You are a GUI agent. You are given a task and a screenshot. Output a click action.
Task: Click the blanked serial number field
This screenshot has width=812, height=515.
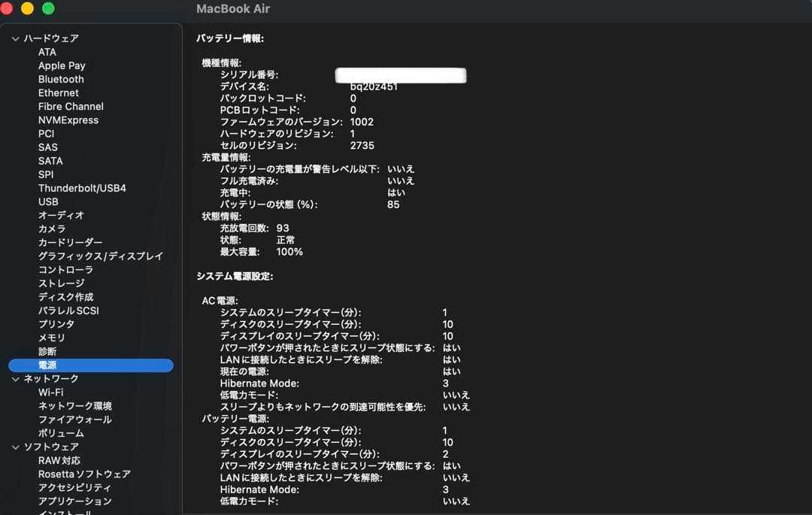pyautogui.click(x=400, y=75)
